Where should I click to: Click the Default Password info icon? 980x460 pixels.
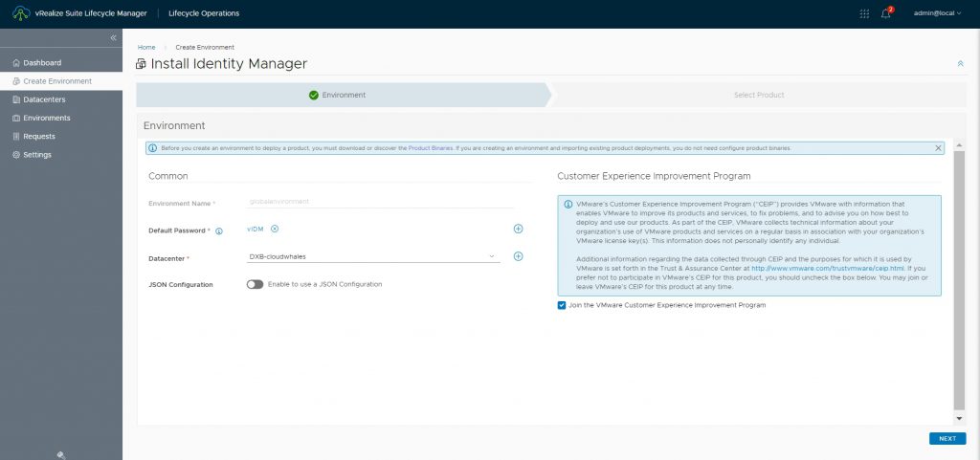tap(219, 230)
